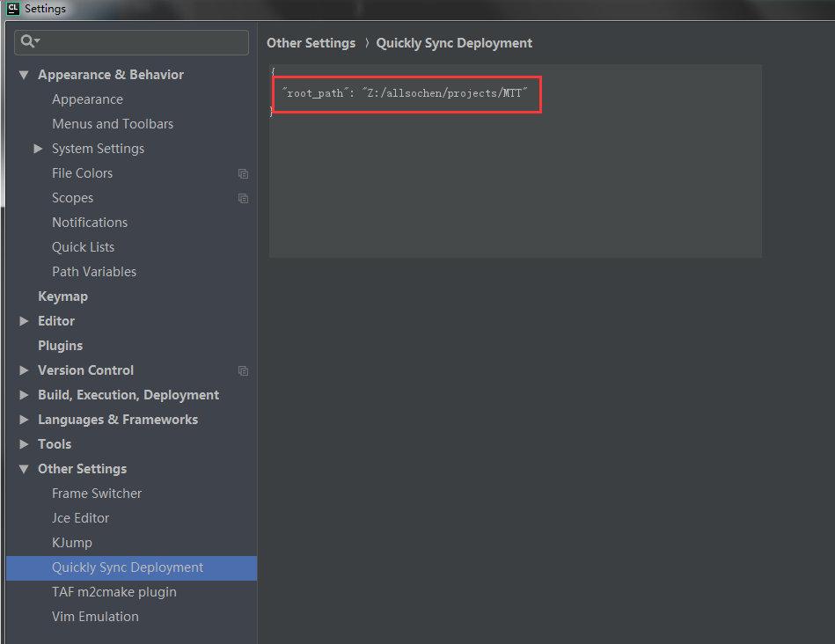Open Quick Lists settings

(83, 247)
